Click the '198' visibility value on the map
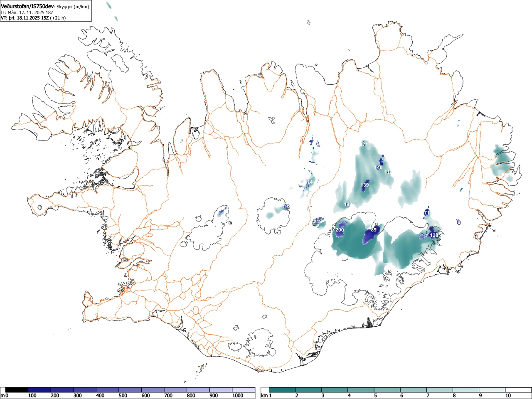The width and height of the screenshot is (532, 399). click(348, 204)
